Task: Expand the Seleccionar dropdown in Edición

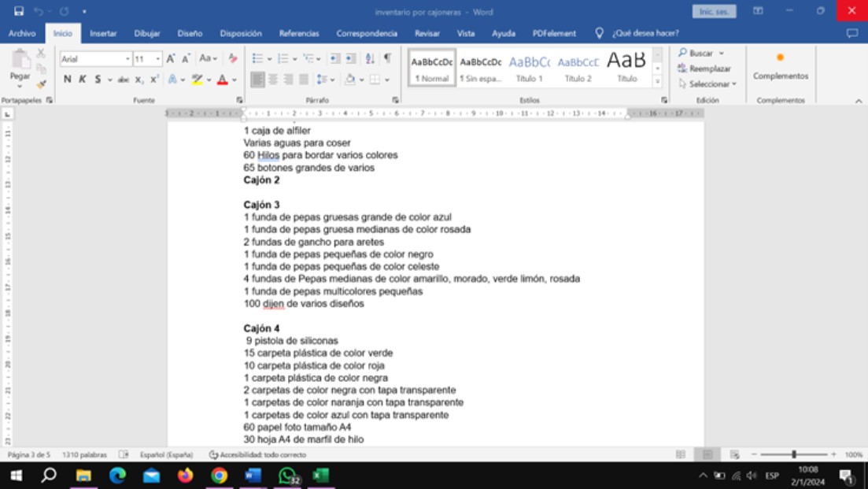Action: tap(734, 84)
